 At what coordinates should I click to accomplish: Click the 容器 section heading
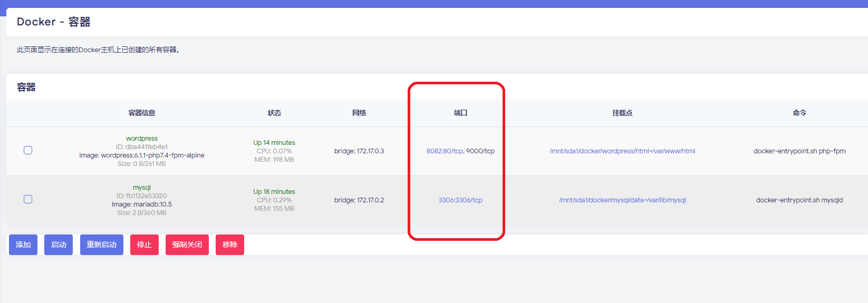pos(26,87)
